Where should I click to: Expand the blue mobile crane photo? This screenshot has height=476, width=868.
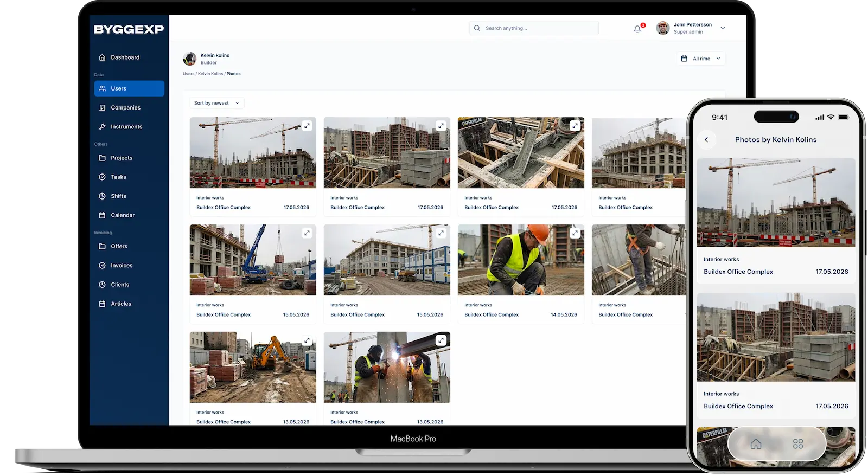(x=307, y=233)
